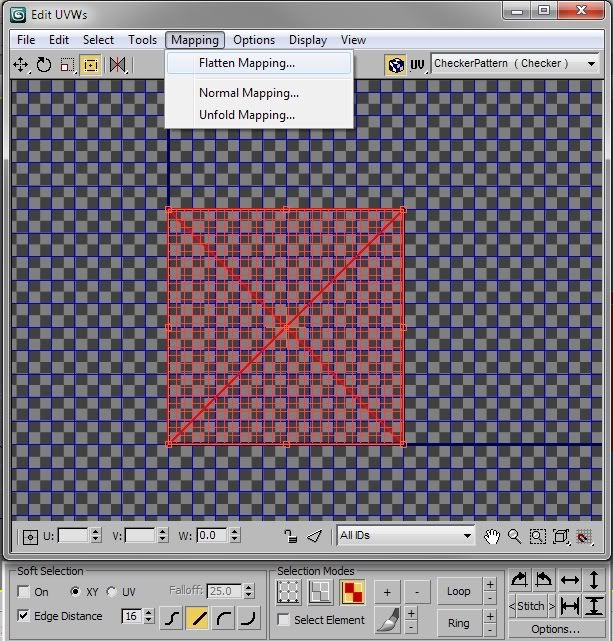The width and height of the screenshot is (613, 641).
Task: Select the Move tool icon
Action: [20, 64]
